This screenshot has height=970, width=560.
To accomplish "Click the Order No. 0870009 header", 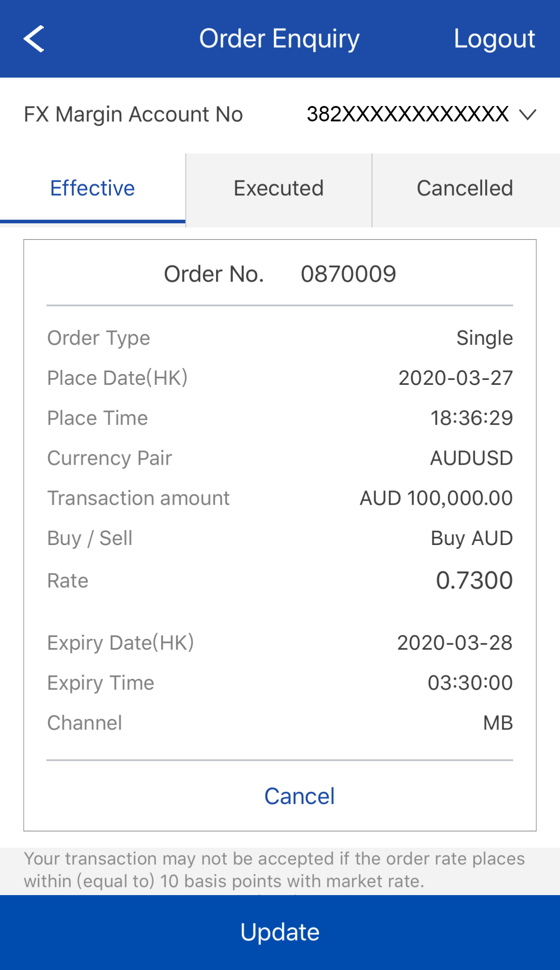I will (280, 274).
